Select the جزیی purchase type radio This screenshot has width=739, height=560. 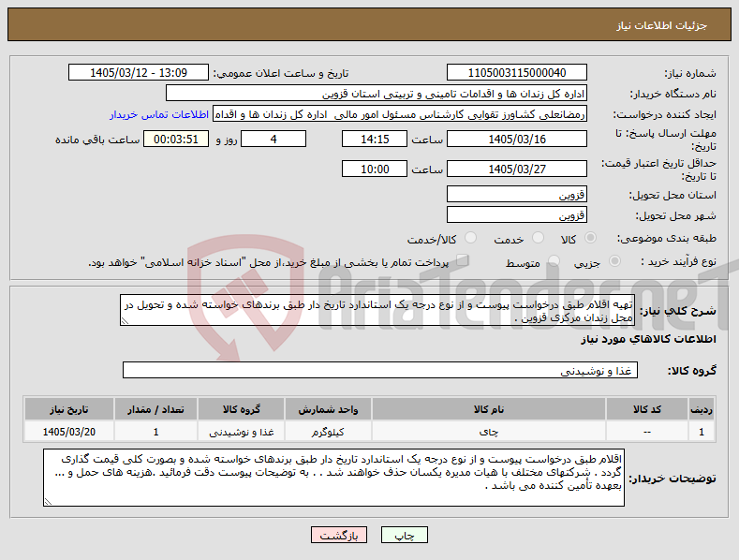[614, 261]
